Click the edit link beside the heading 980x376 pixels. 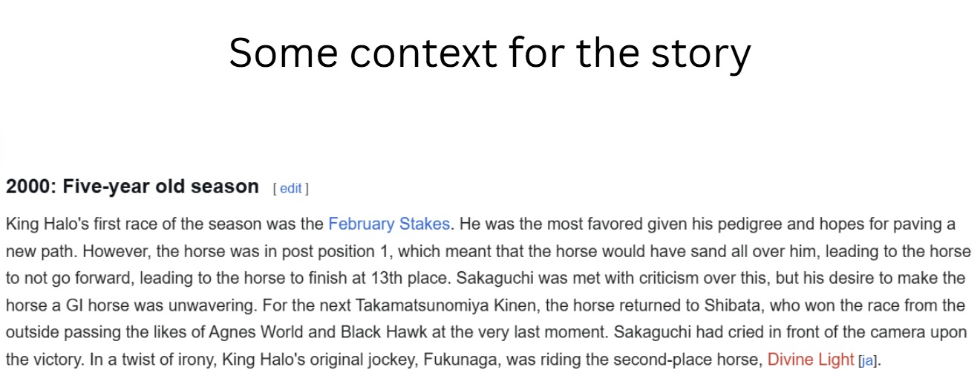tap(291, 189)
